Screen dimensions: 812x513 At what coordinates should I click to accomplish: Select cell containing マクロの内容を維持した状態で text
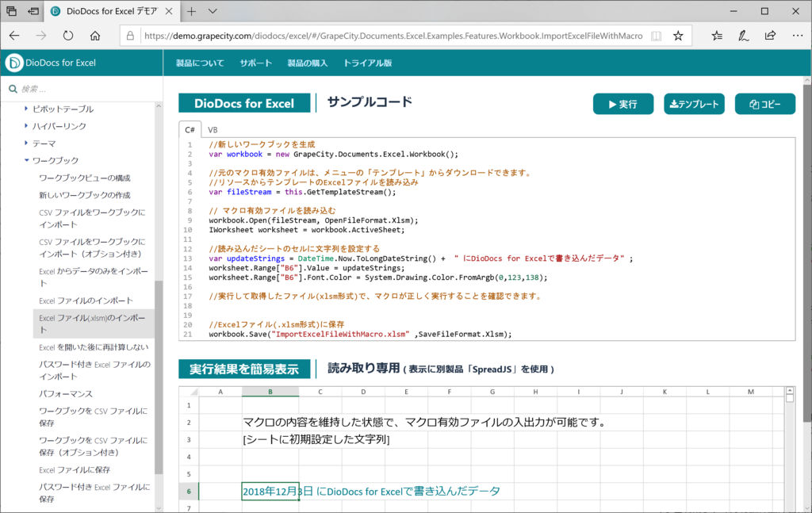pos(270,423)
